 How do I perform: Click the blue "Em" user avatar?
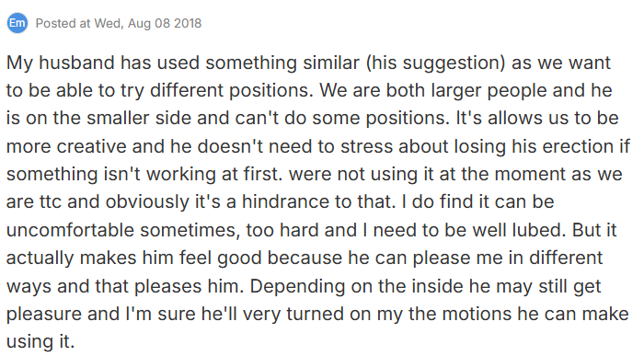[17, 23]
